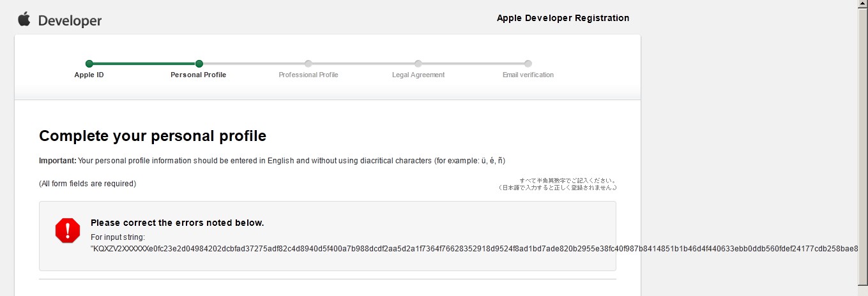Click the For input string label

pyautogui.click(x=118, y=237)
